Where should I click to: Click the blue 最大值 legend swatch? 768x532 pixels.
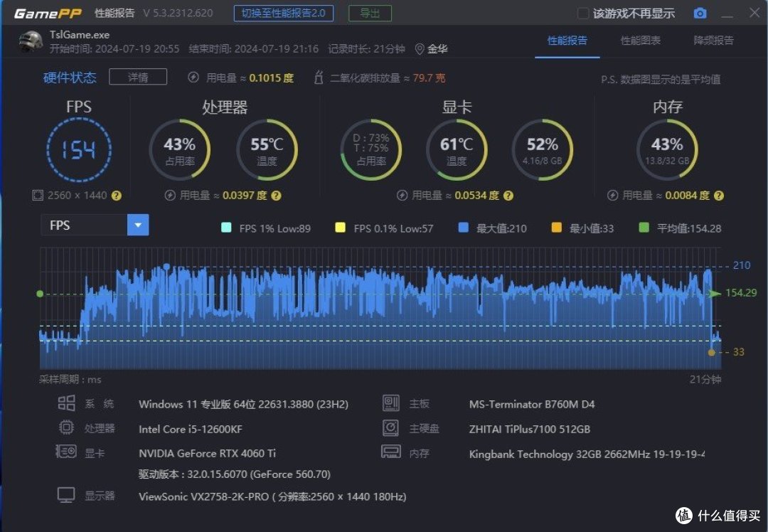pyautogui.click(x=464, y=228)
